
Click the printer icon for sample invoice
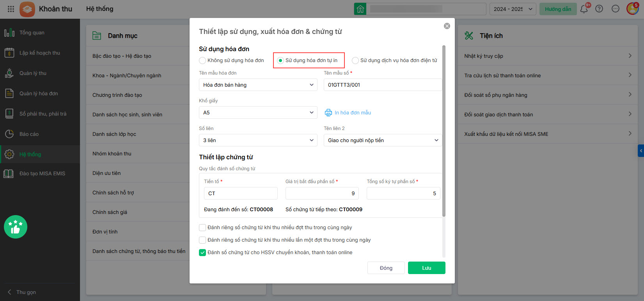[328, 112]
